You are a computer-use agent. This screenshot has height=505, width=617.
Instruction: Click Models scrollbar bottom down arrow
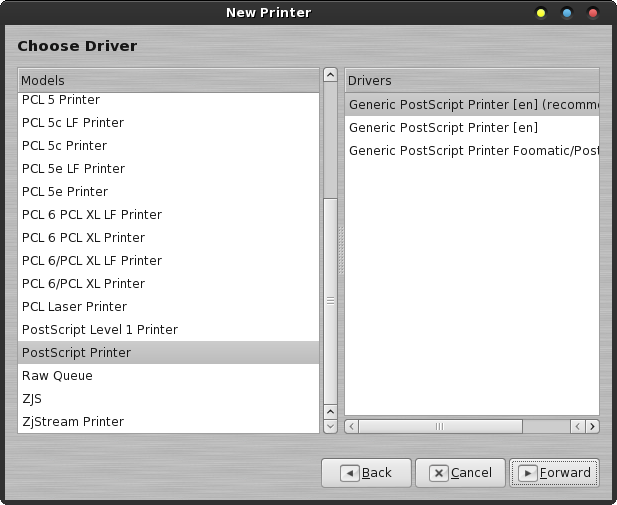point(331,426)
